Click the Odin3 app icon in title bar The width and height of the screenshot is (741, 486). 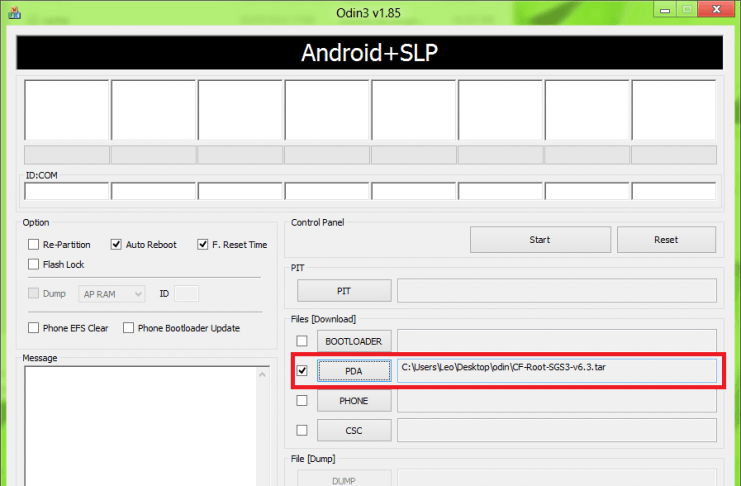15,12
